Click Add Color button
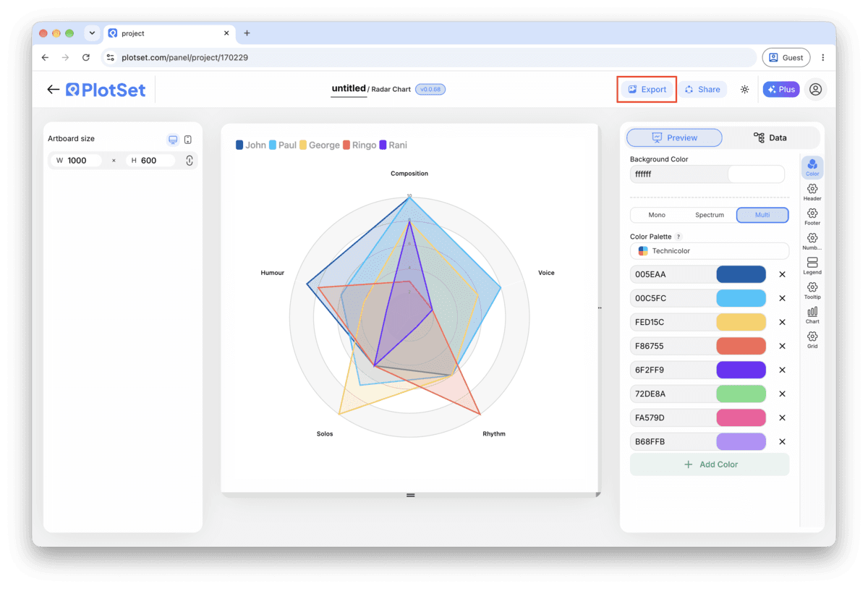The height and width of the screenshot is (589, 868). coord(710,465)
